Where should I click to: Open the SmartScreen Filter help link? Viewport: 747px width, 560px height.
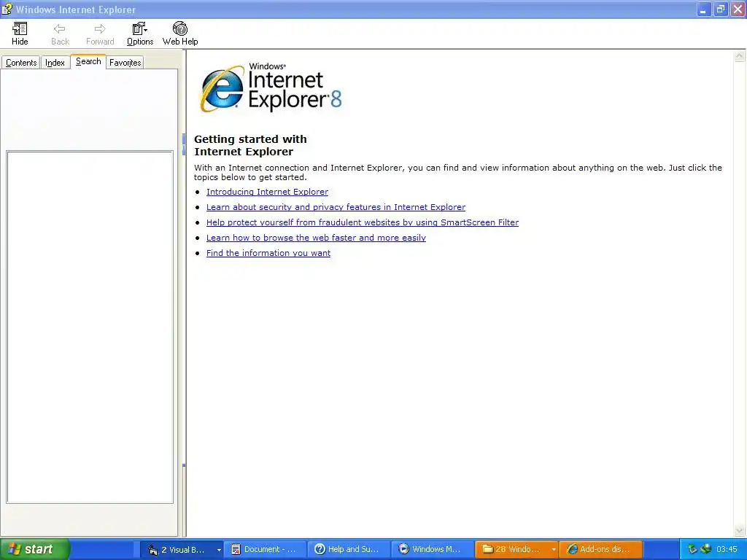[x=363, y=222]
